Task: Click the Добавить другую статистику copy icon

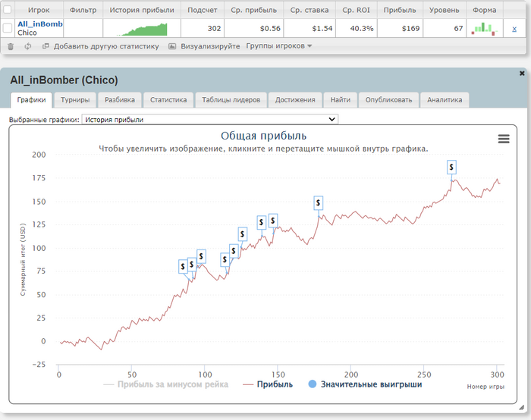Action: click(x=46, y=46)
